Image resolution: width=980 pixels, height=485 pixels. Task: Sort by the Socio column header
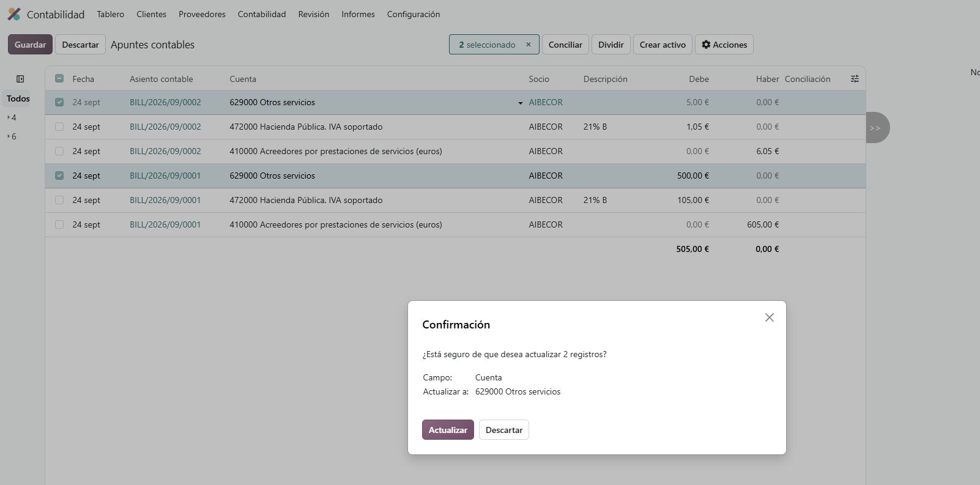tap(539, 79)
